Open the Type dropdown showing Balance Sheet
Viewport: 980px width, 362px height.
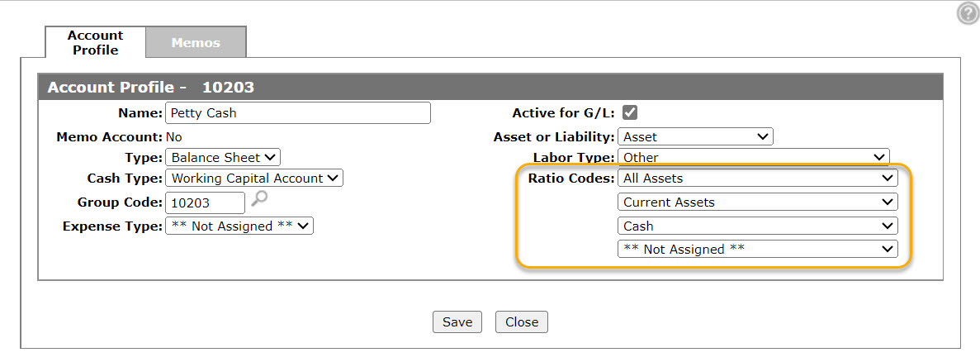tap(223, 158)
